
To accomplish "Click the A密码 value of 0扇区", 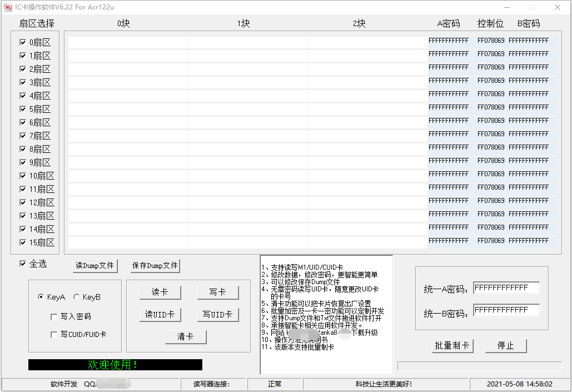I will [449, 41].
